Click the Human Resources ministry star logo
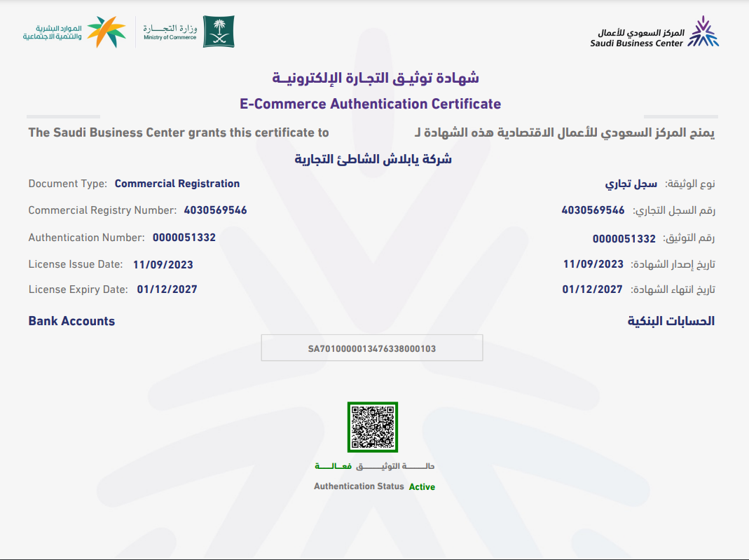Image resolution: width=749 pixels, height=560 pixels. (106, 32)
